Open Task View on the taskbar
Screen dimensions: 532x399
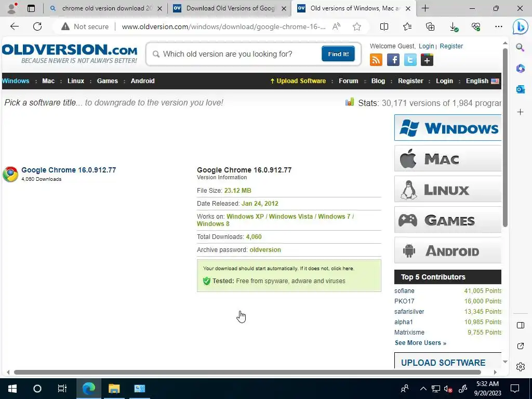click(62, 389)
